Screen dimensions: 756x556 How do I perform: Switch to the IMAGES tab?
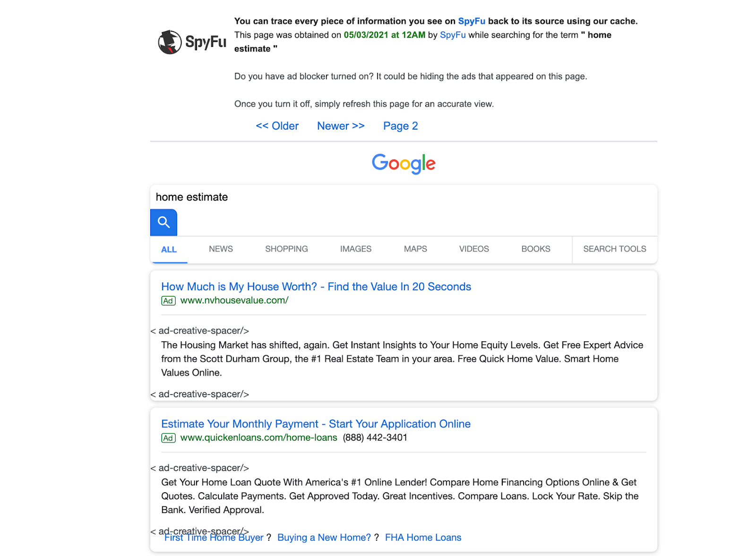coord(356,249)
